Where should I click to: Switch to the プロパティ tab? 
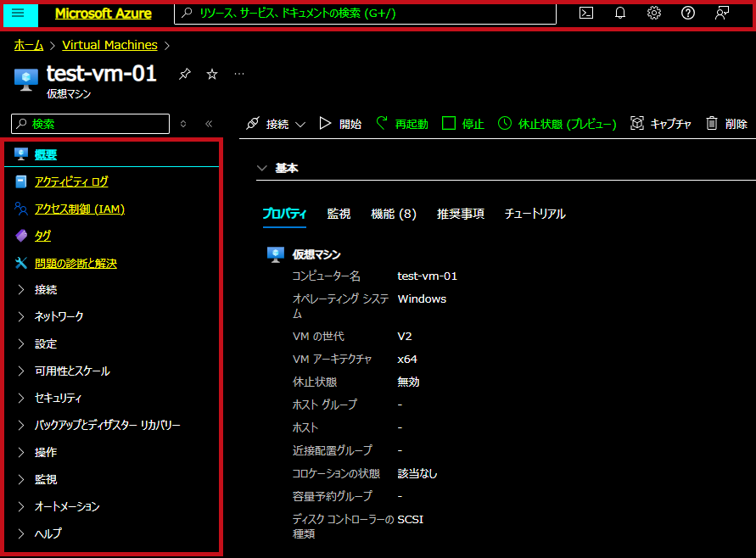(284, 214)
